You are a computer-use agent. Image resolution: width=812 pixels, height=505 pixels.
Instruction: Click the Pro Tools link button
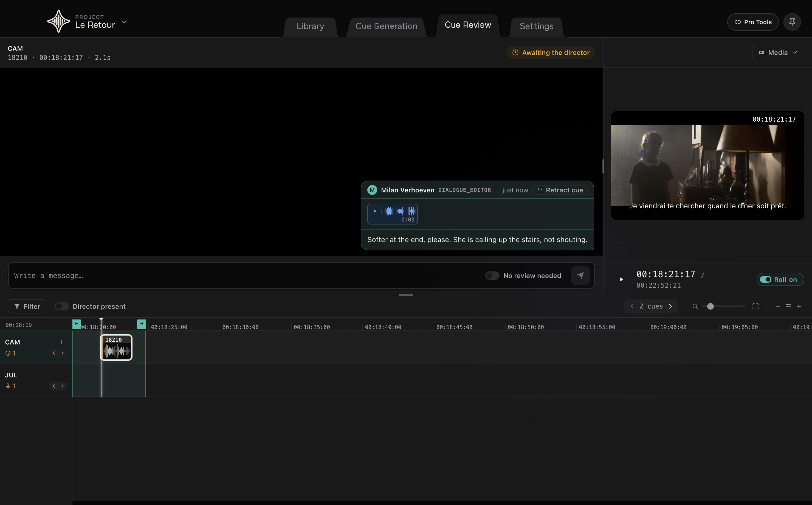click(x=753, y=22)
